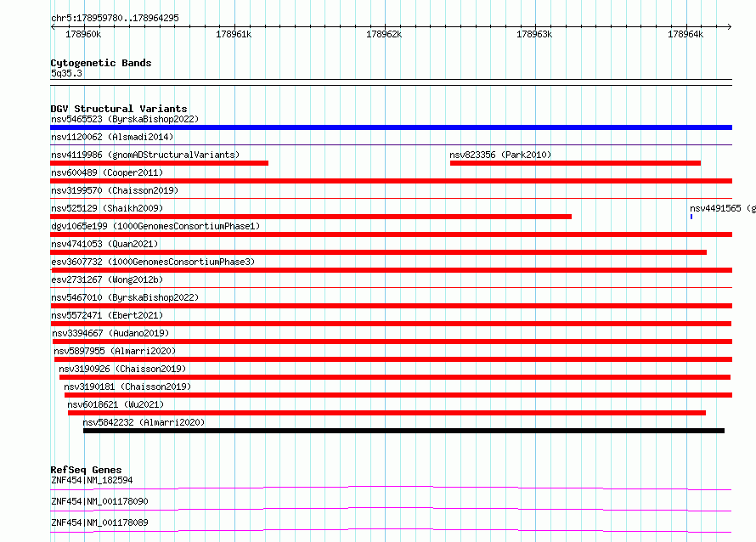Viewport: 756px width, 542px height.
Task: Click the small blue nsv4491565 variant mark
Action: [x=691, y=217]
